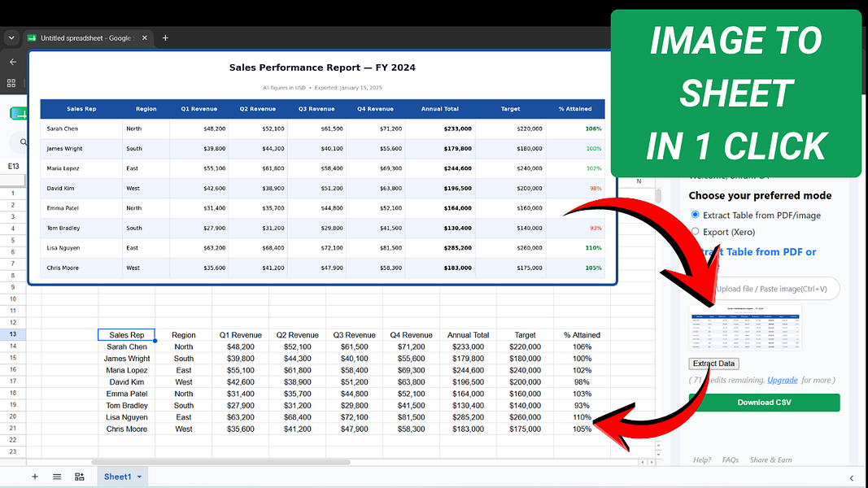
Task: Add a new sheet with plus icon
Action: tap(34, 477)
